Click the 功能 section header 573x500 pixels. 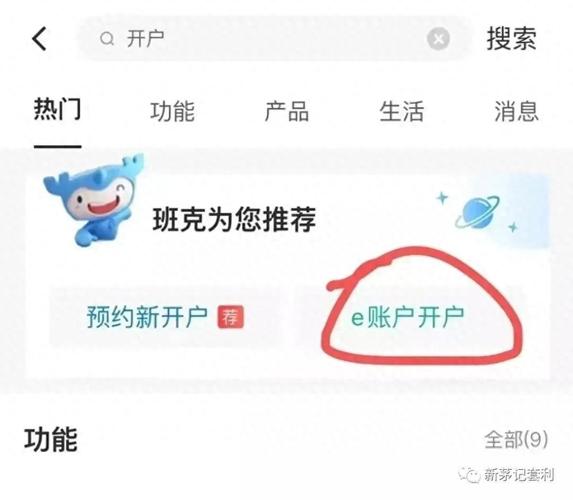pos(51,440)
